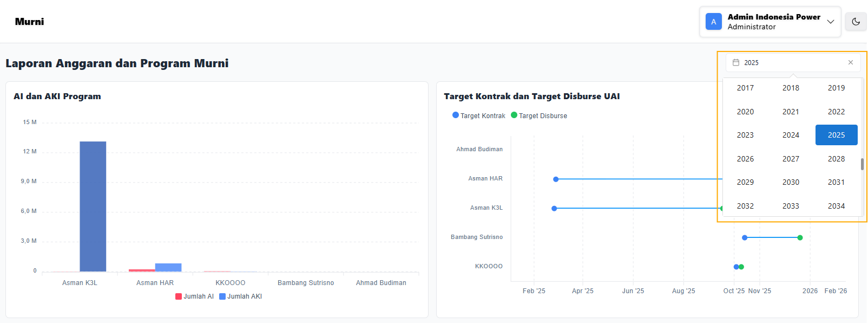Clear the selected year with the X icon
Screen dimensions: 868x323
(850, 62)
